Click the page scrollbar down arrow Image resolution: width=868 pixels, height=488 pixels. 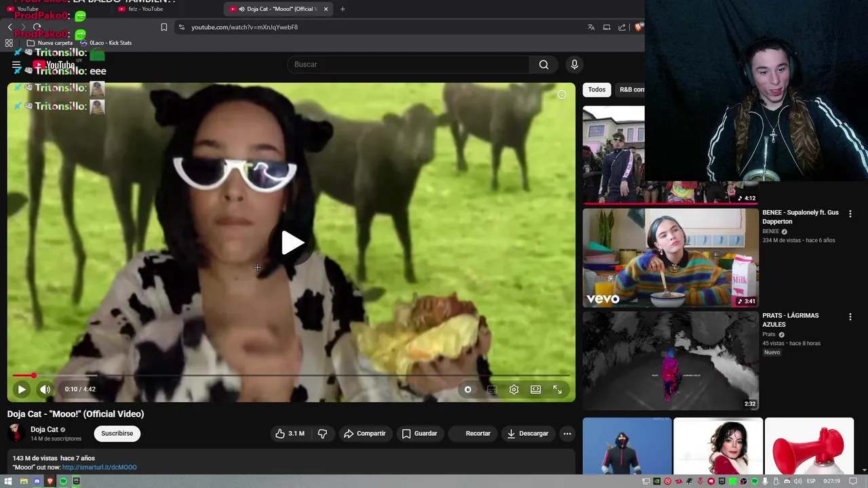pos(864,470)
